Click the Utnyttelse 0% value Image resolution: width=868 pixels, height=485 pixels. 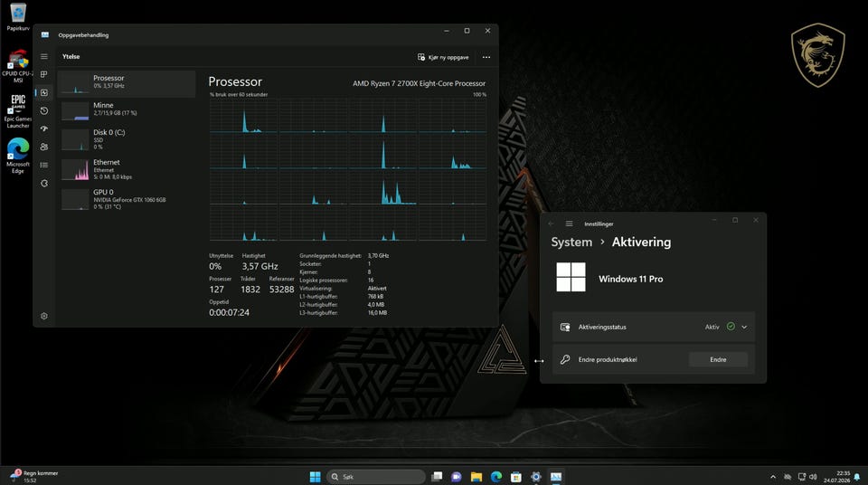click(x=215, y=267)
